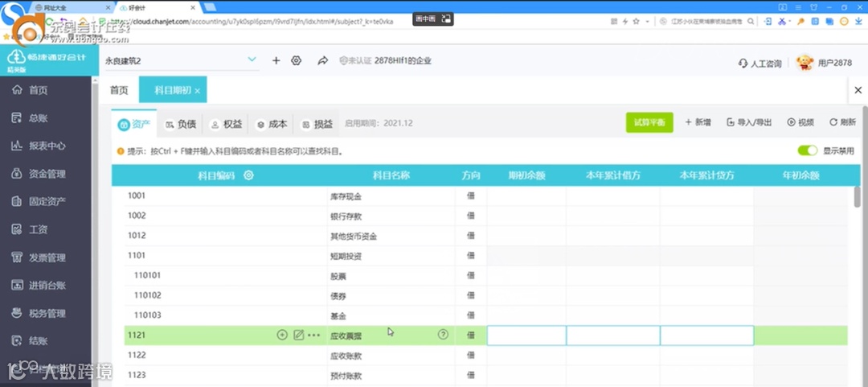The height and width of the screenshot is (387, 868).
Task: Open 人工咨询 support headset
Action: pos(760,64)
